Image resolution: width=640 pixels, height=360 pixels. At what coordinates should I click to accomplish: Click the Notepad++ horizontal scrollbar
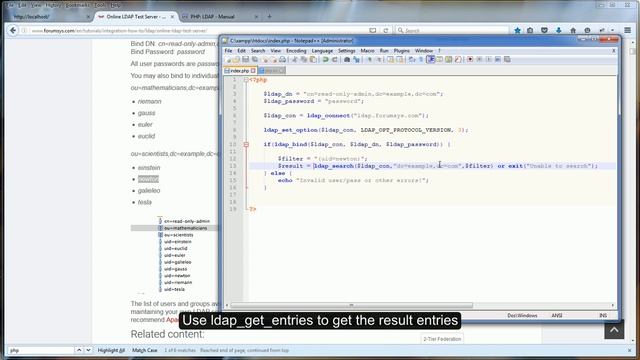(x=351, y=305)
